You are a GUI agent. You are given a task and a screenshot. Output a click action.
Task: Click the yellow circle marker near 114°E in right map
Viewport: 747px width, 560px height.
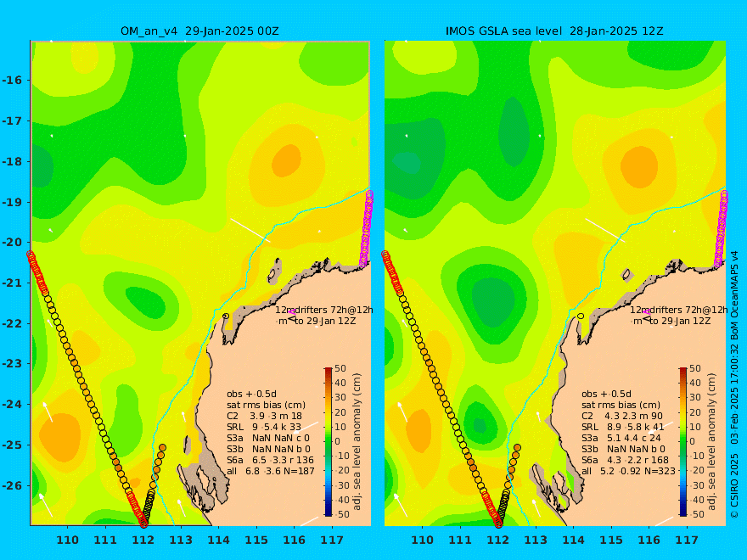click(x=581, y=316)
